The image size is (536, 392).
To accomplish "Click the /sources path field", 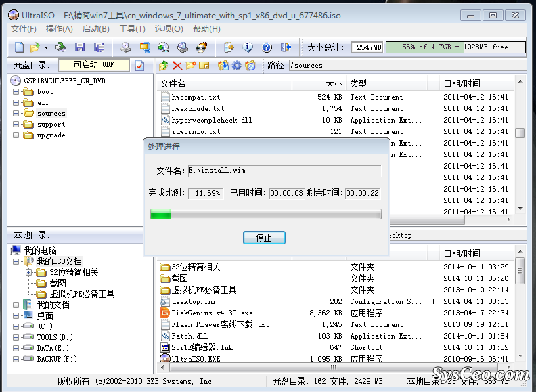I will 407,65.
